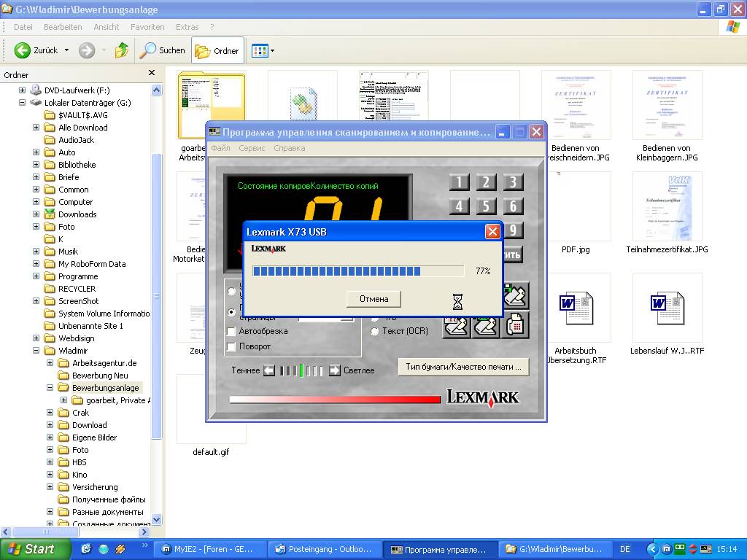Screen dimensions: 747x560
Task: Click the DVD-Laufwerk (F:) drive icon
Action: (x=36, y=90)
